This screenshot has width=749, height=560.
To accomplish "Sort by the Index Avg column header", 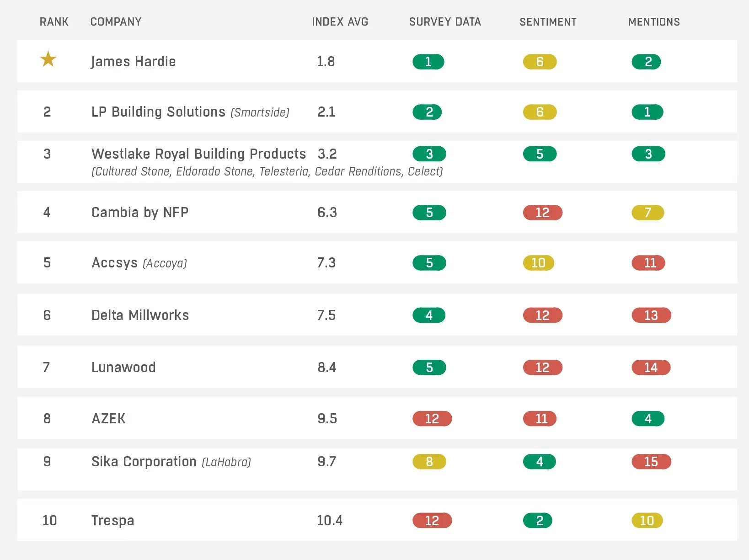I will coord(340,22).
